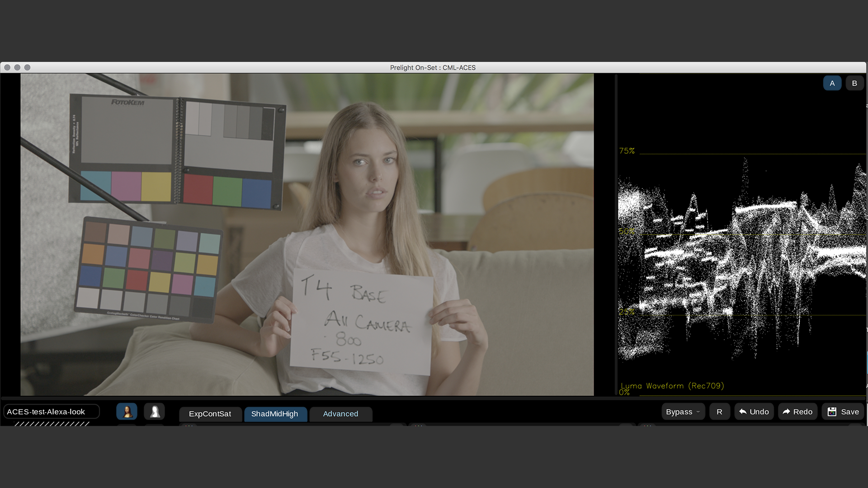Viewport: 868px width, 488px height.
Task: Click the ACES-test-Alexa-look name field
Action: (52, 412)
